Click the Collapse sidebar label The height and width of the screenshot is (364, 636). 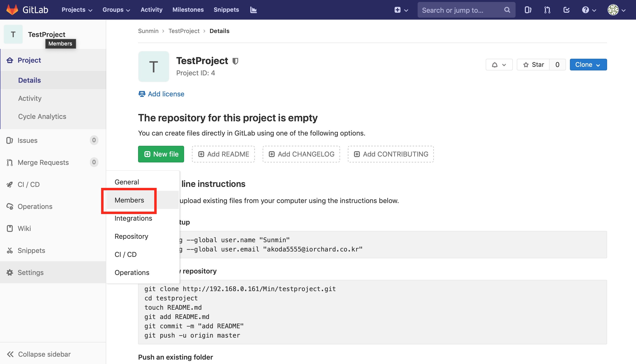44,354
